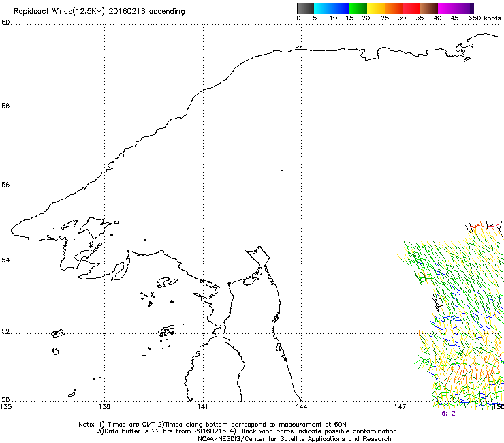Image resolution: width=504 pixels, height=443 pixels.
Task: Pick the red 30-35 knots legend swatch
Action: pos(411,8)
